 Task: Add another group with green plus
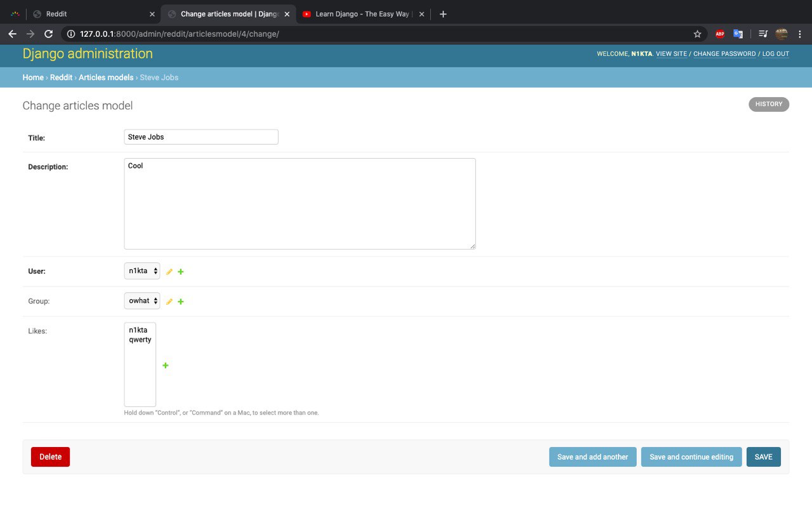181,302
